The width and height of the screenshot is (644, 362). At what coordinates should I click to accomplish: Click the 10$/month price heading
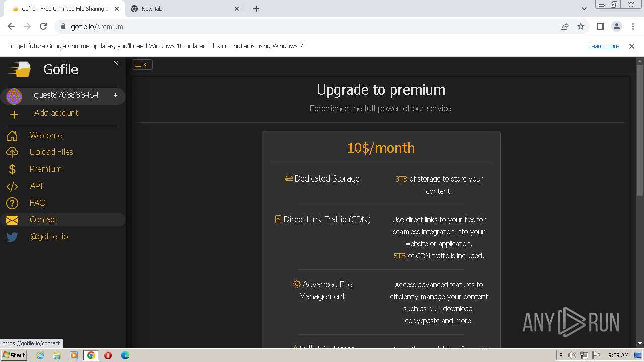tap(381, 148)
